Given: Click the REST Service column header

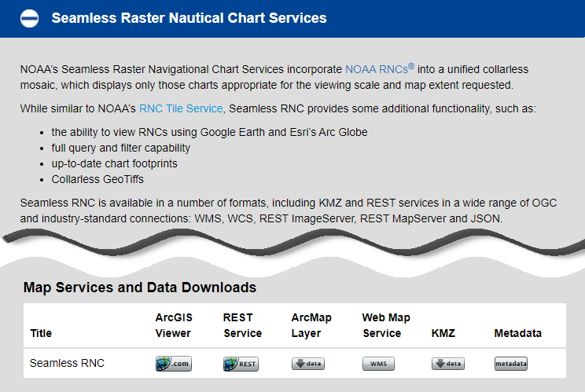Looking at the screenshot, I should click(x=242, y=325).
